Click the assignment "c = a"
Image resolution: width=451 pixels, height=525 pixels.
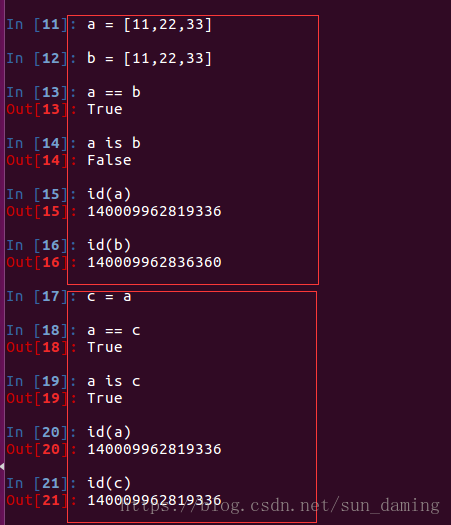point(109,297)
